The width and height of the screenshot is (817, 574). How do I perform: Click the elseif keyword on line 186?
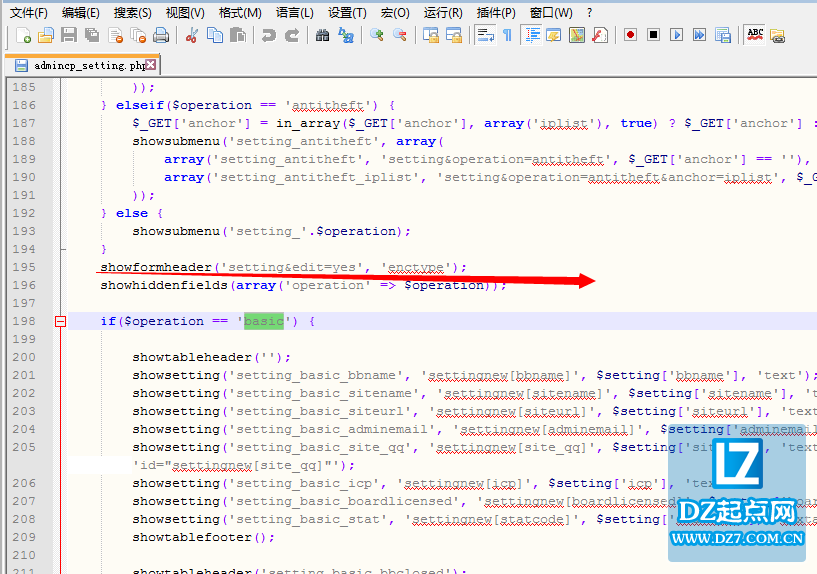(x=140, y=105)
